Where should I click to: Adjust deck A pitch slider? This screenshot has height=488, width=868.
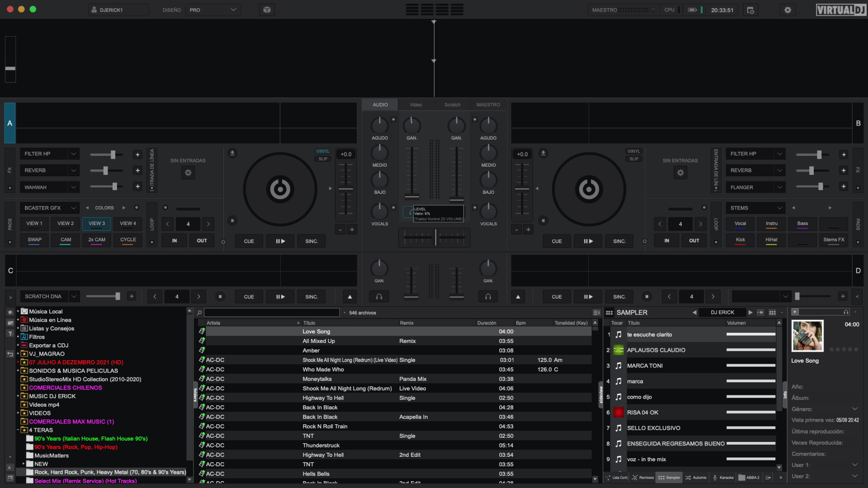(346, 189)
